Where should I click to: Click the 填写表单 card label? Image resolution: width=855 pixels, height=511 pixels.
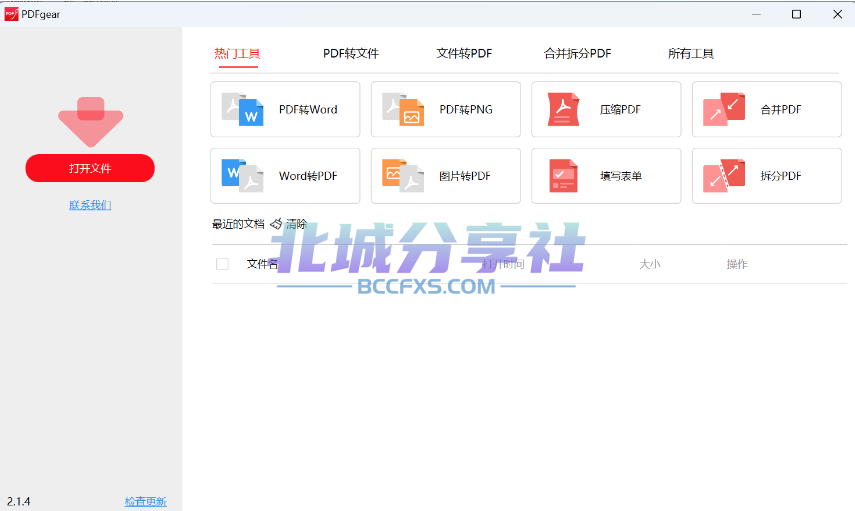621,176
